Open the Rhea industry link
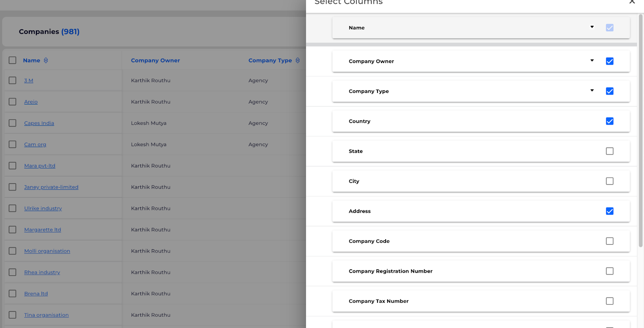This screenshot has height=328, width=644. tap(42, 272)
